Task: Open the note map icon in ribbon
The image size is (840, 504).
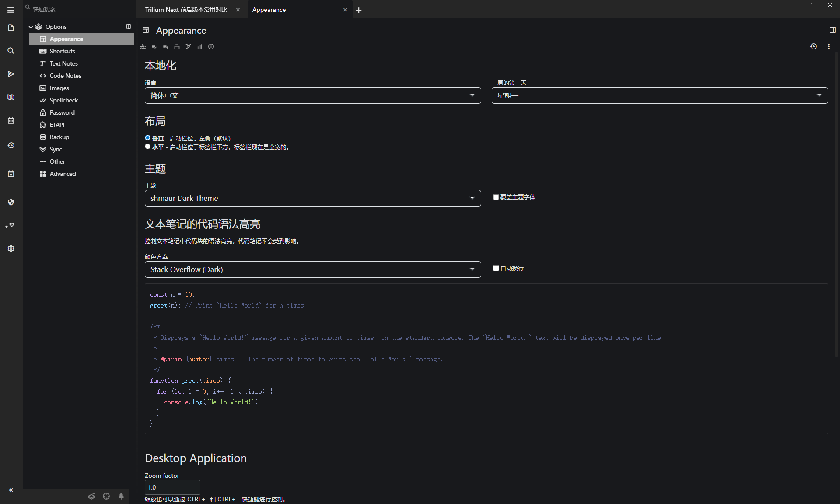Action: click(x=189, y=46)
